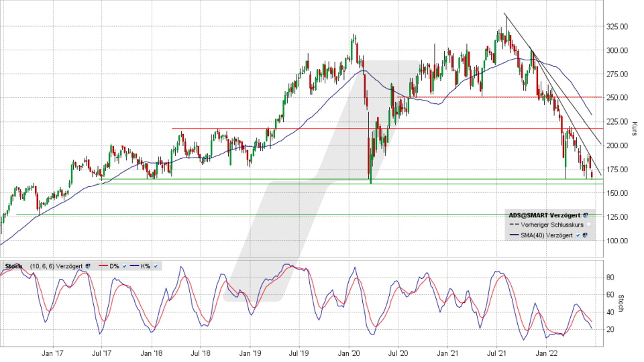The image size is (644, 362).
Task: Click the 100.00 price axis label
Action: (x=617, y=241)
